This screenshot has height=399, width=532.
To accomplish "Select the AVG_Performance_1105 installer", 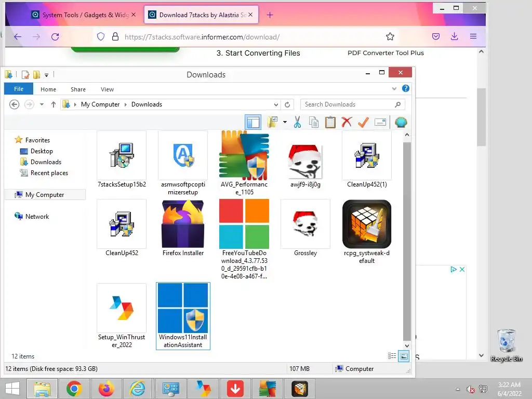I will [x=244, y=163].
